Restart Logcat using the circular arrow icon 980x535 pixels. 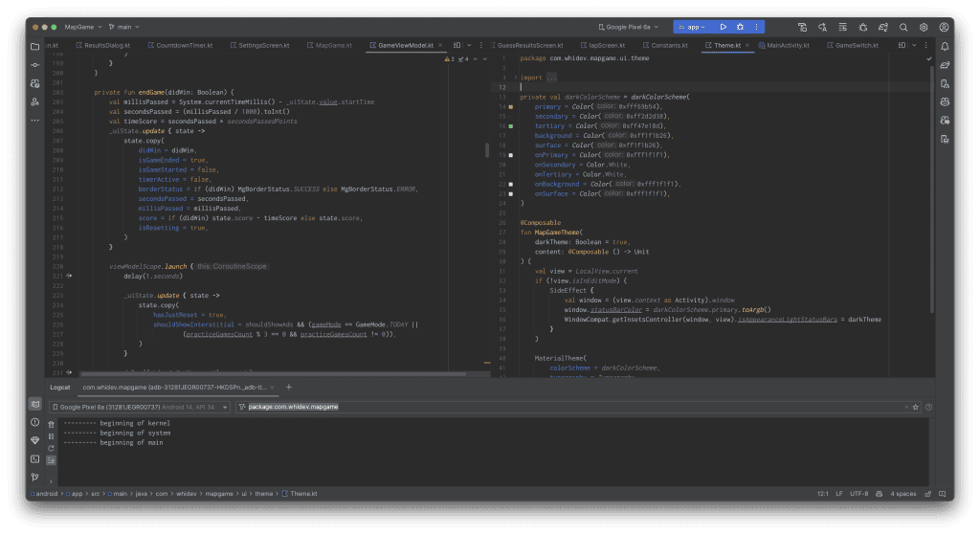point(52,449)
